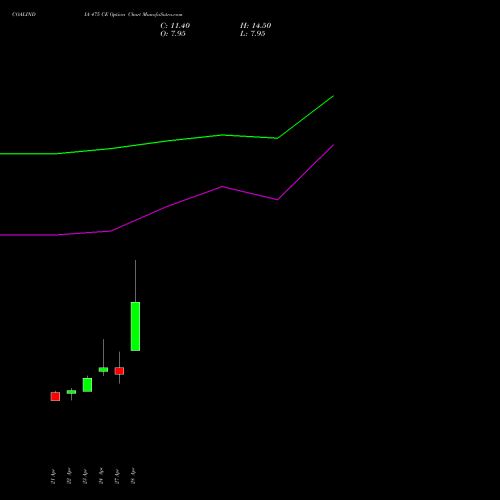Click the '21 Apr' date axis label
Image resolution: width=500 pixels, height=500 pixels.
(x=53, y=476)
